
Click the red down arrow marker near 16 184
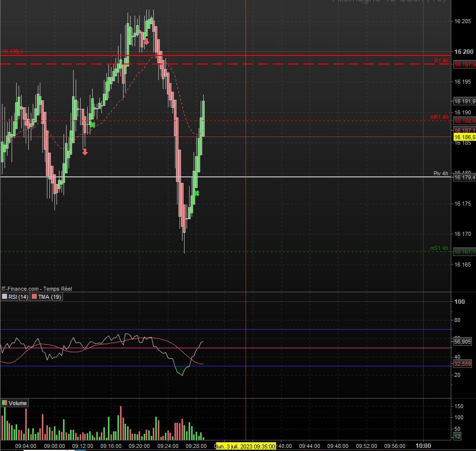tap(85, 152)
